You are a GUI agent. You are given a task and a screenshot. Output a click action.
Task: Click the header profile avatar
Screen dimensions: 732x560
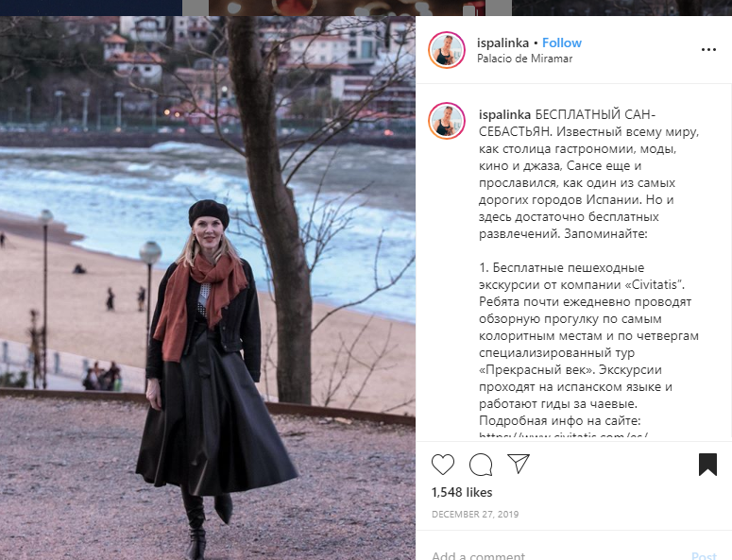point(447,50)
